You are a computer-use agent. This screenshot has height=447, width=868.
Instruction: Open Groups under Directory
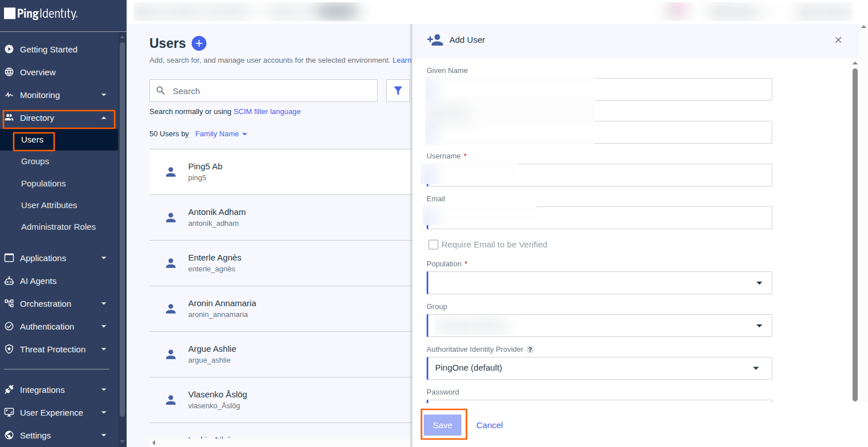point(35,161)
